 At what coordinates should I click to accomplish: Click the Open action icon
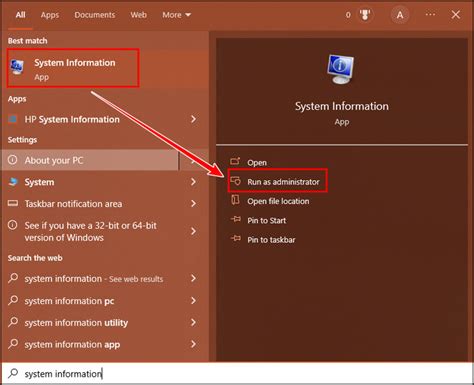click(x=235, y=161)
